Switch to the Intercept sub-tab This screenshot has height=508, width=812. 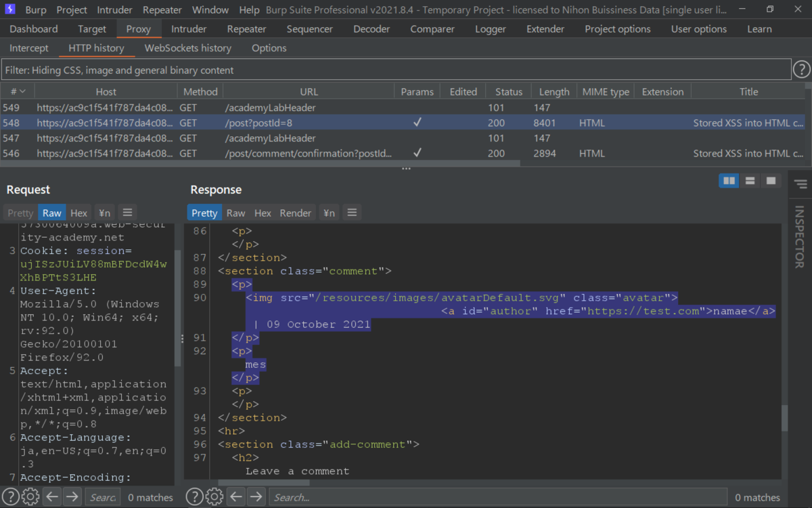click(29, 48)
